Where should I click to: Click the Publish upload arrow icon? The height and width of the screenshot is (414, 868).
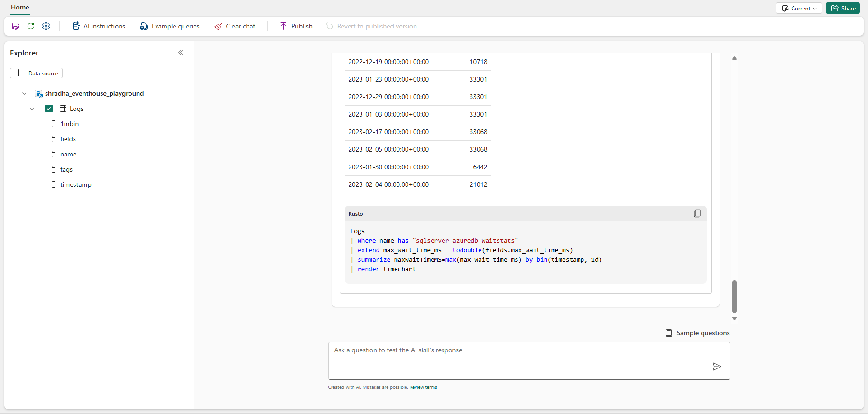(x=283, y=26)
